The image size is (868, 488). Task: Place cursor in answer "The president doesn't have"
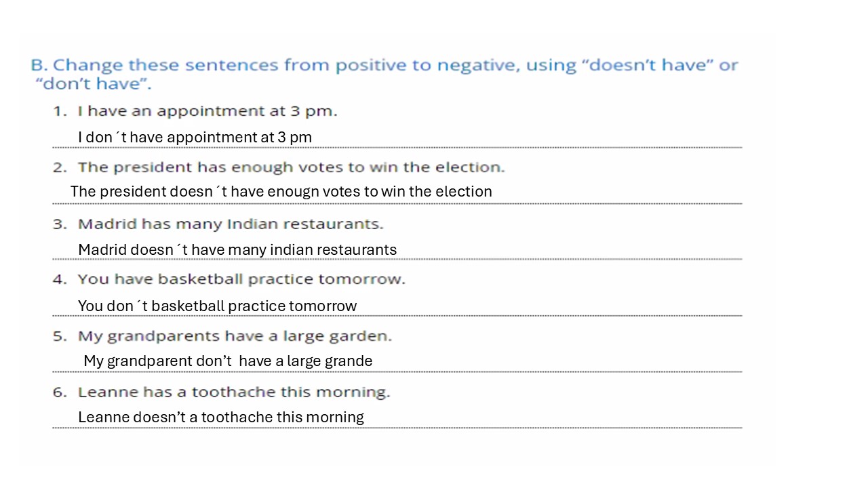point(281,192)
